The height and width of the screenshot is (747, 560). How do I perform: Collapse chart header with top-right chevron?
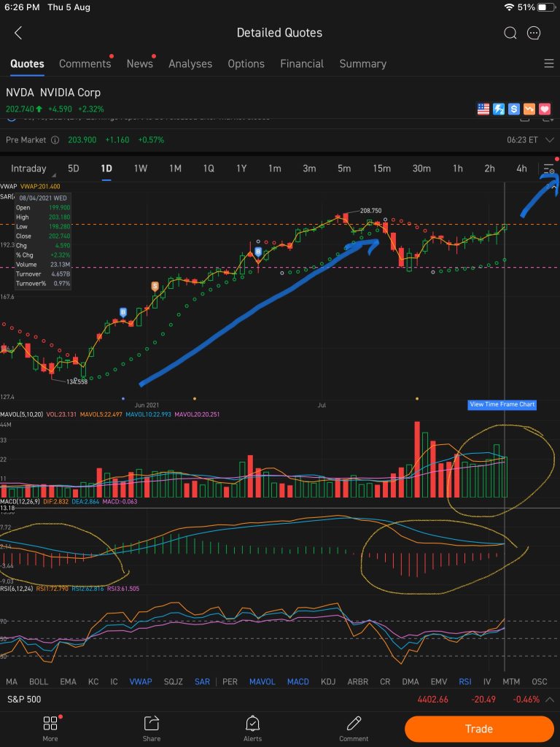[x=554, y=188]
